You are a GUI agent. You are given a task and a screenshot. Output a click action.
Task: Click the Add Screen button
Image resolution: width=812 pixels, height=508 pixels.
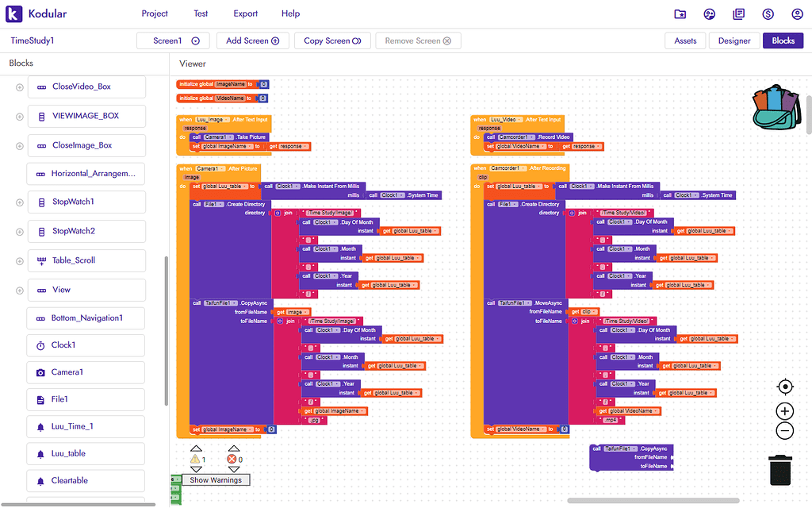point(252,40)
